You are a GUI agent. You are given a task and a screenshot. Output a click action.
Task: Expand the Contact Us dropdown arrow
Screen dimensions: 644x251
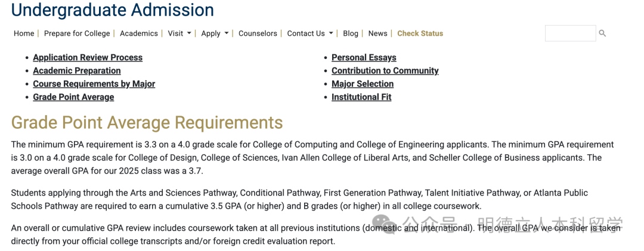[x=331, y=33]
